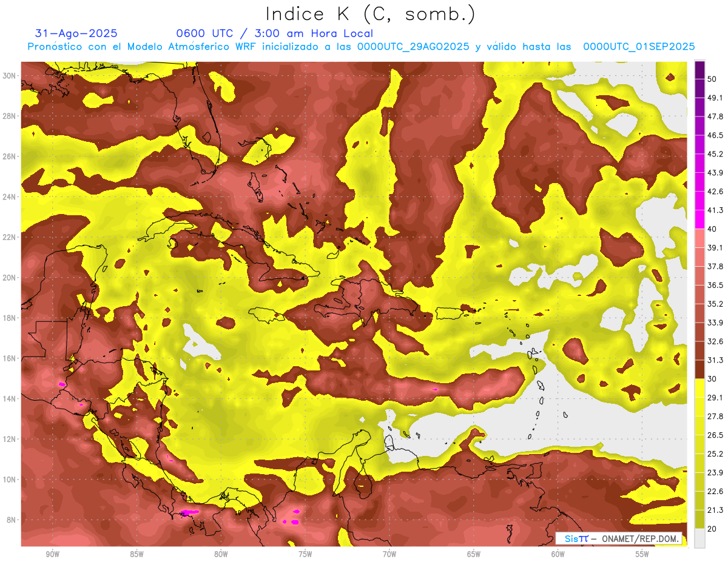Click the 12N latitude label
Image resolution: width=728 pixels, height=562 pixels.
tap(10, 439)
